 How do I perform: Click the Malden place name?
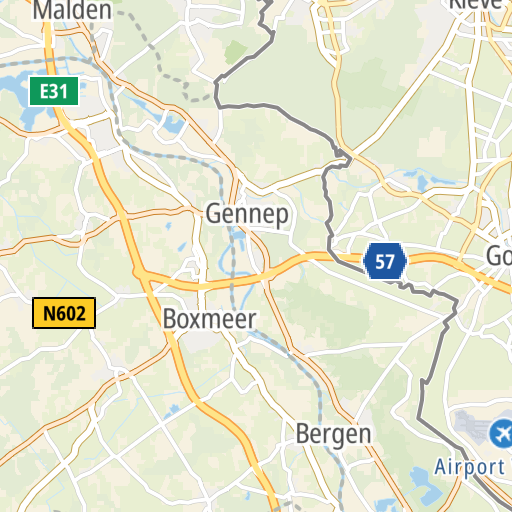pyautogui.click(x=72, y=10)
